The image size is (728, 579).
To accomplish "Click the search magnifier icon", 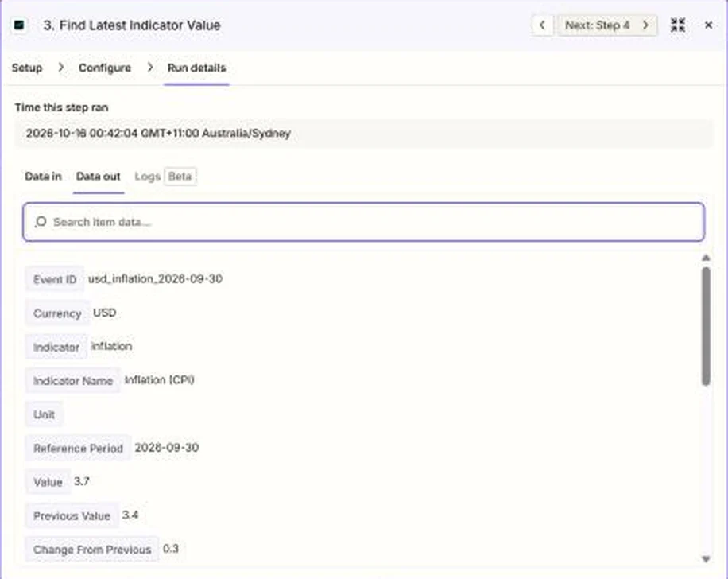I will pyautogui.click(x=41, y=222).
